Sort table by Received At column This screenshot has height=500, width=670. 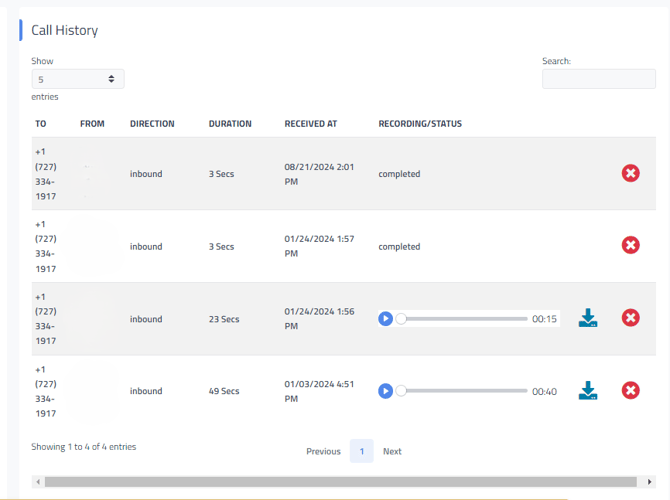311,124
